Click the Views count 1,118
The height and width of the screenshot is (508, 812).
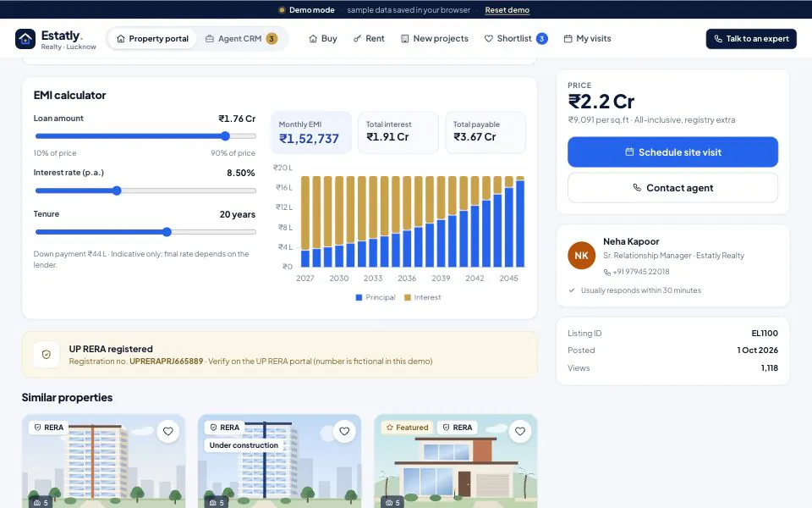[x=769, y=368]
